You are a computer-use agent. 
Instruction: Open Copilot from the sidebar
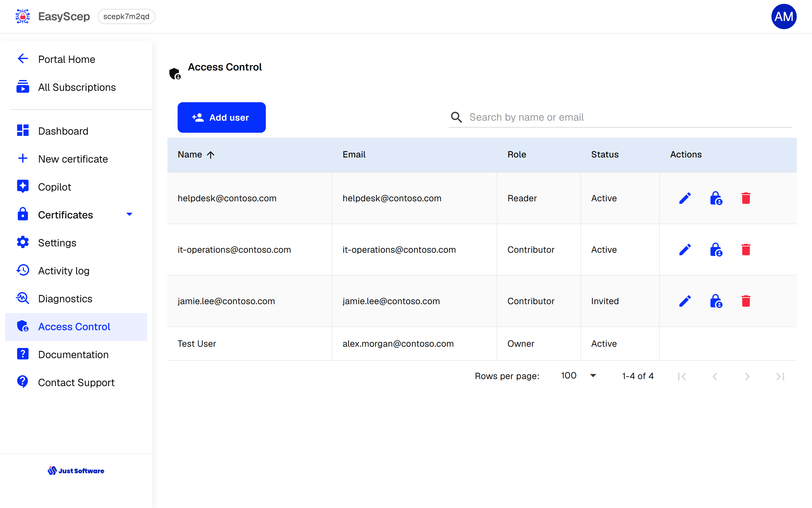tap(76, 186)
